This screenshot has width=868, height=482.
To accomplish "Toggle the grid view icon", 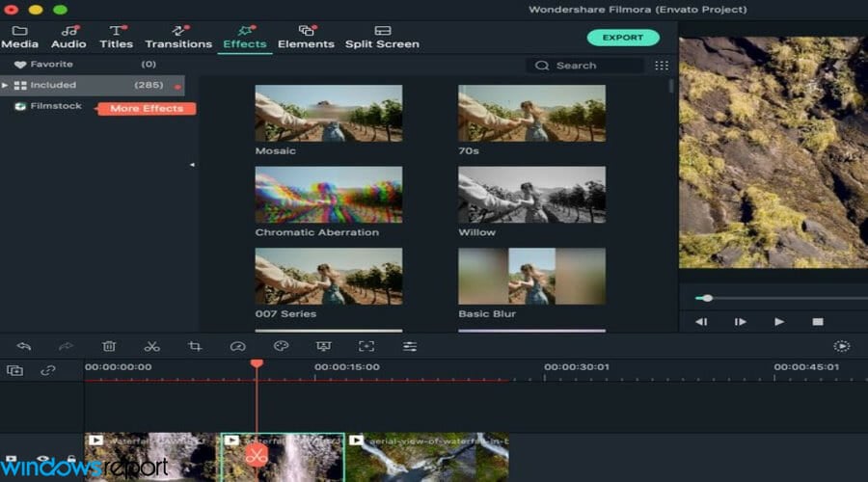I will [662, 66].
